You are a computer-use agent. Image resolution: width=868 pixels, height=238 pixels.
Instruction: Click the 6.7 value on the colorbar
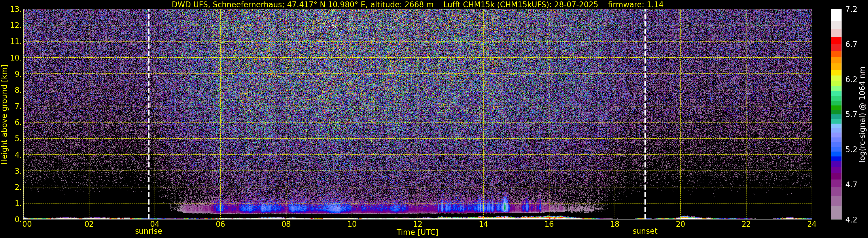point(852,44)
